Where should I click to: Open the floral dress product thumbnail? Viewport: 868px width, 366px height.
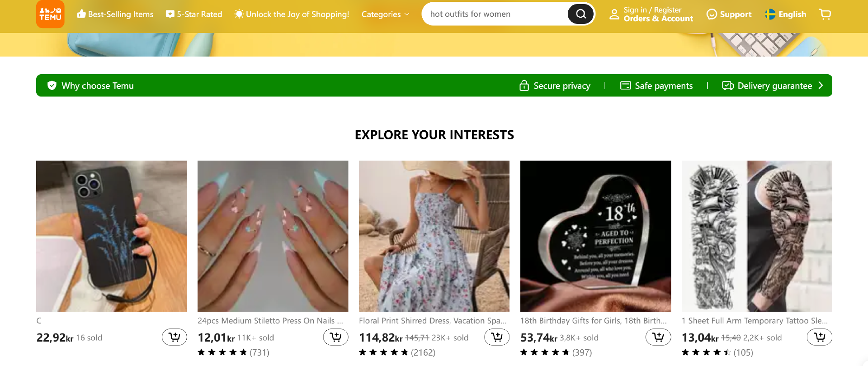[x=434, y=236]
